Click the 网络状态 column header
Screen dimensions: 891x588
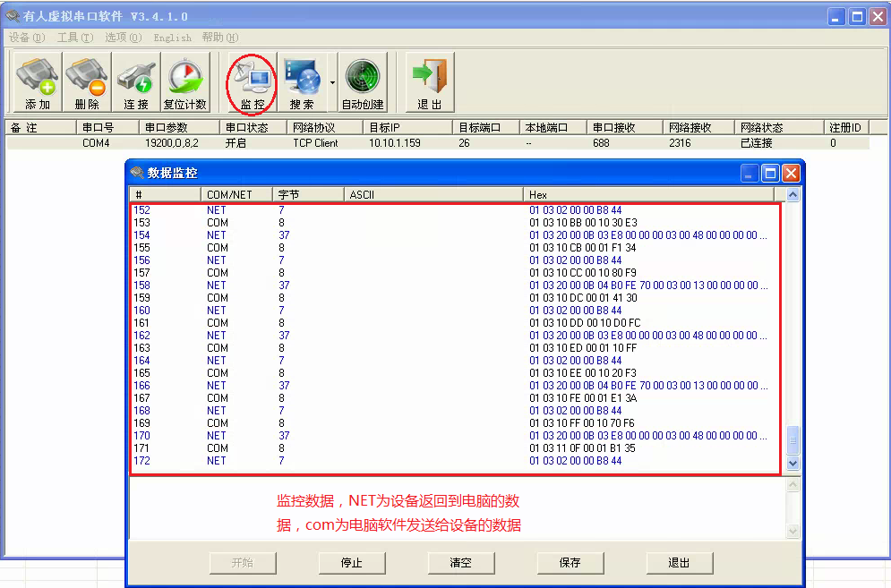(x=779, y=127)
